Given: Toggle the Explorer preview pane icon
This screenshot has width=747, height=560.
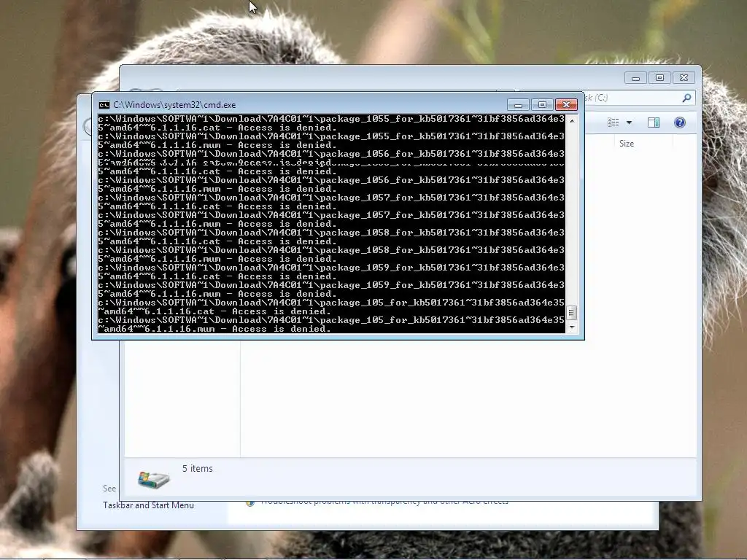Looking at the screenshot, I should 654,122.
